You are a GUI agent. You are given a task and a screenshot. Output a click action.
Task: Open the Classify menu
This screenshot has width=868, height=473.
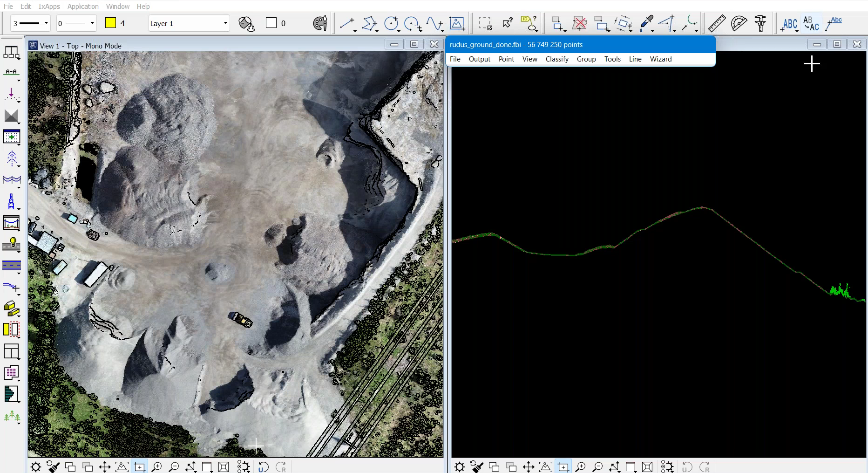coord(557,59)
